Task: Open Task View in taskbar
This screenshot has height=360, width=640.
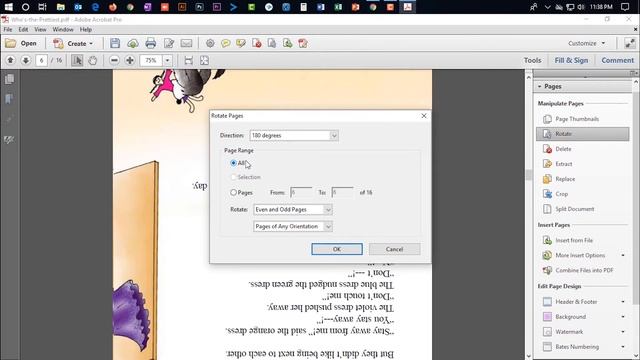Action: [42, 7]
